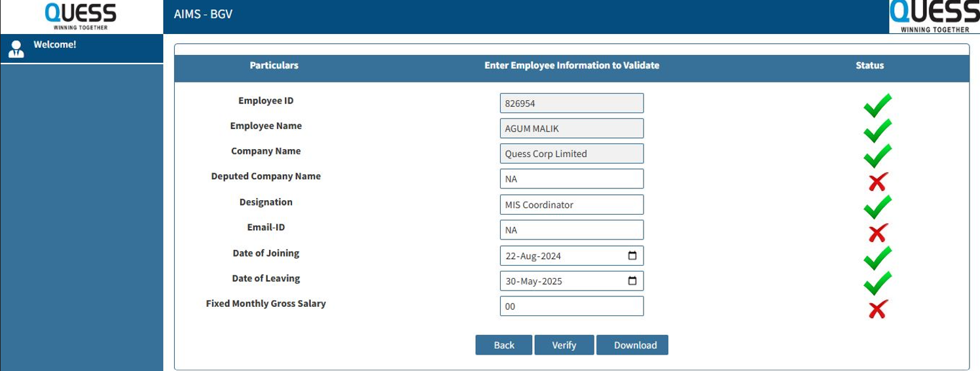This screenshot has width=980, height=371.
Task: Click the green checkmark for Date of Joining
Action: click(x=877, y=258)
